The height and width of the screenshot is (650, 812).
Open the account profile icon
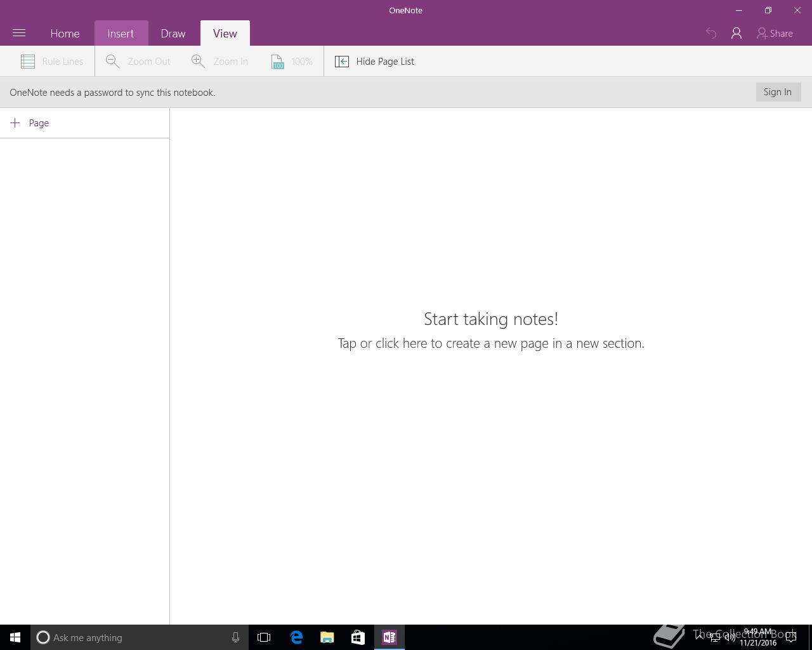coord(737,34)
